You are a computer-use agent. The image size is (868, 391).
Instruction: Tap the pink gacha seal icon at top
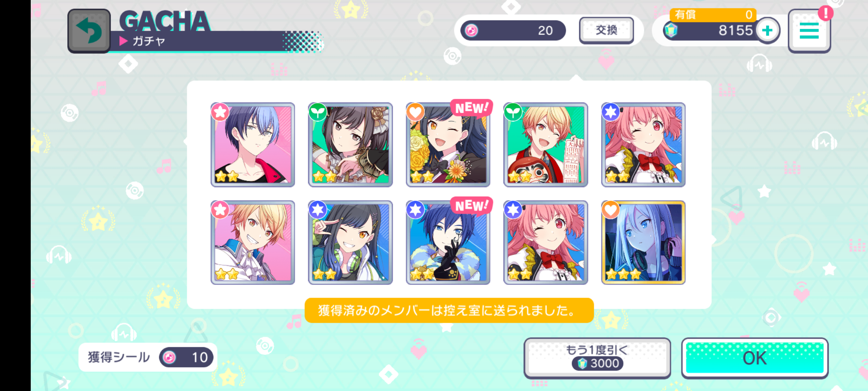471,30
